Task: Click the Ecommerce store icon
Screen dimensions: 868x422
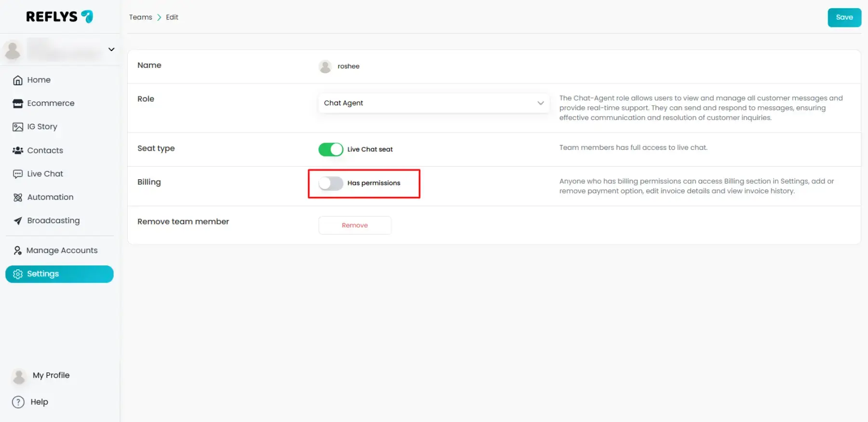Action: tap(18, 104)
